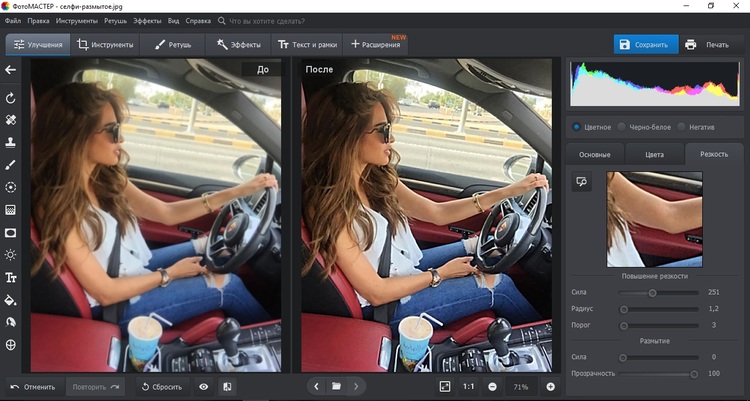This screenshot has width=750, height=401.
Task: Select the paint bucket fill tool
Action: point(11,299)
